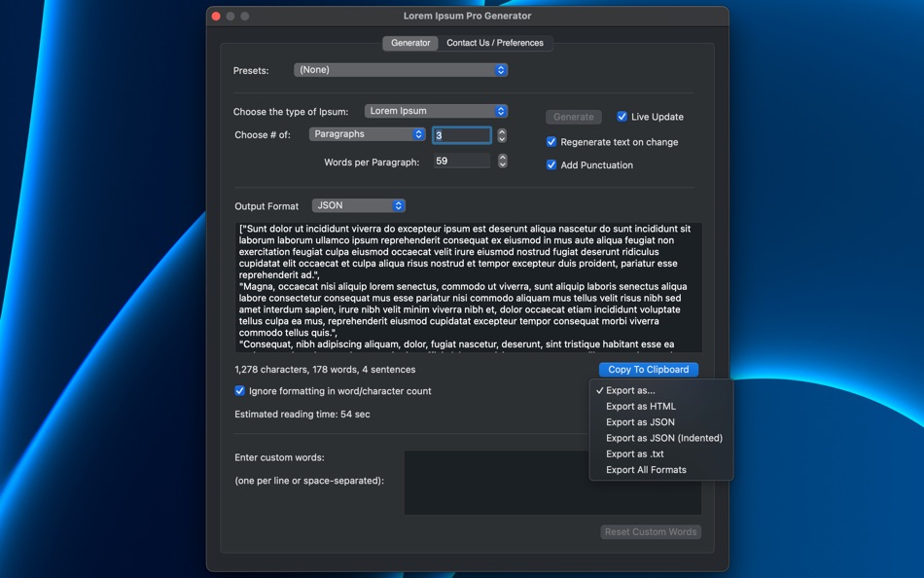
Task: Open the type of Ipsum dropdown
Action: [x=436, y=110]
